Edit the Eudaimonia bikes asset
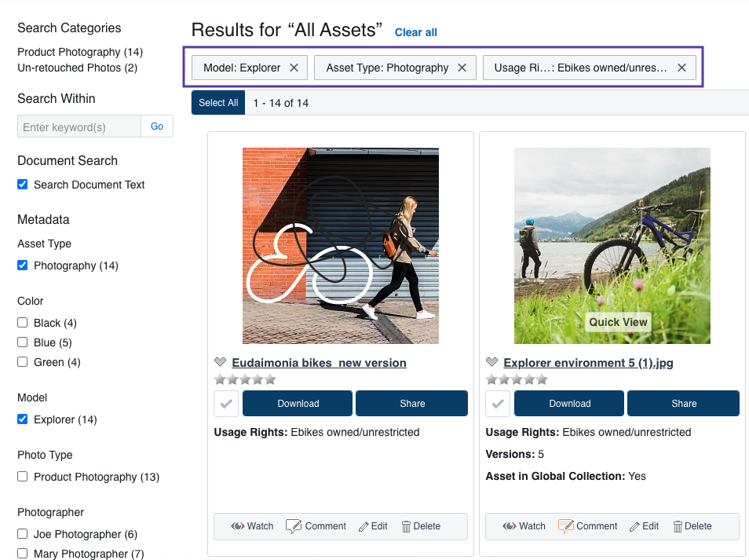This screenshot has width=749, height=560. pyautogui.click(x=373, y=526)
